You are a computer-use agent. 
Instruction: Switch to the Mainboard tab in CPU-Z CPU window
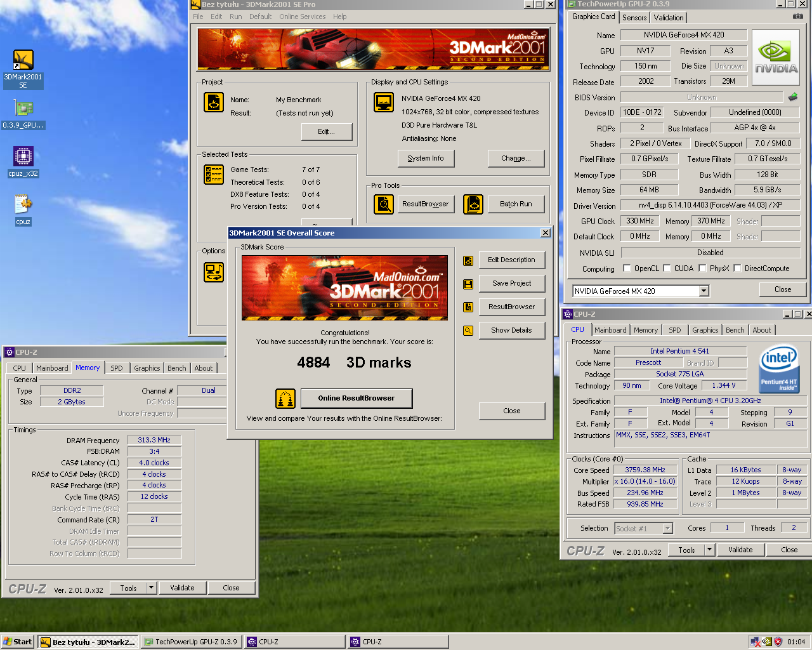click(610, 330)
